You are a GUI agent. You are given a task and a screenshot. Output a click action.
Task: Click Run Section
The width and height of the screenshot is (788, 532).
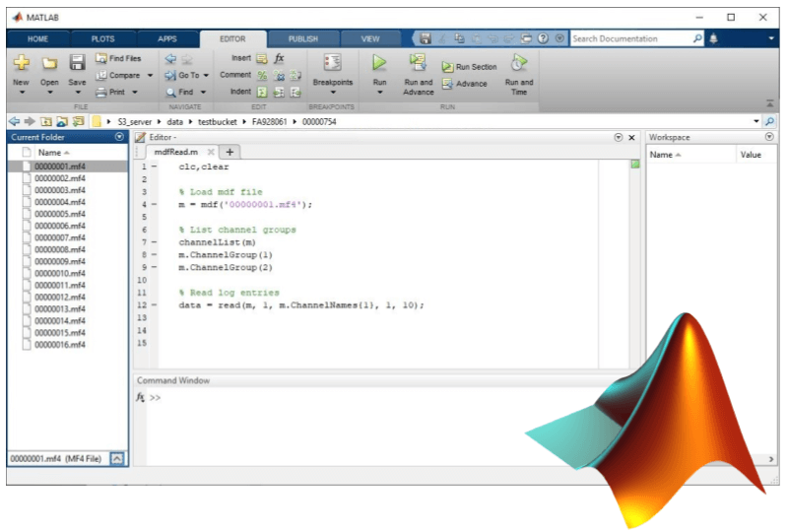[x=470, y=67]
